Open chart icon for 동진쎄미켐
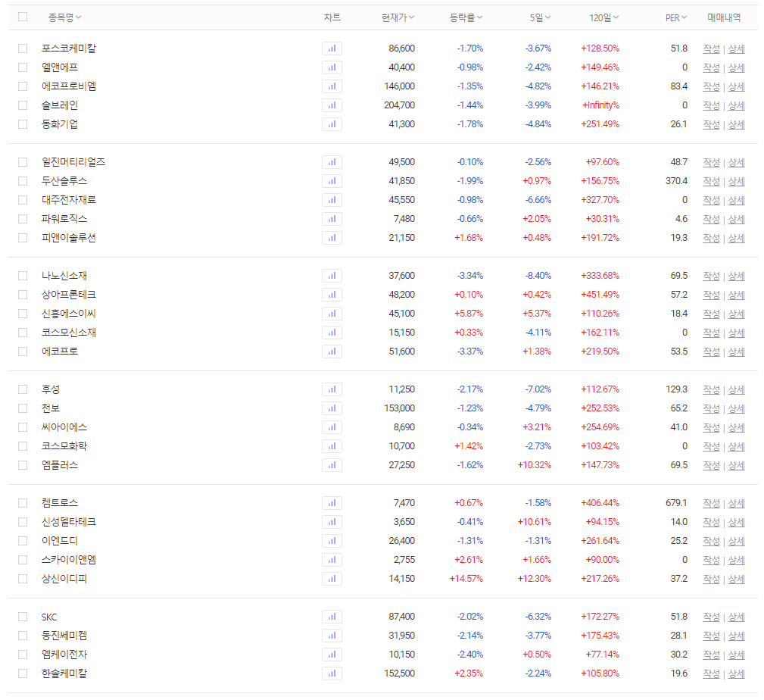Viewport: 764px width, 700px height. 332,636
